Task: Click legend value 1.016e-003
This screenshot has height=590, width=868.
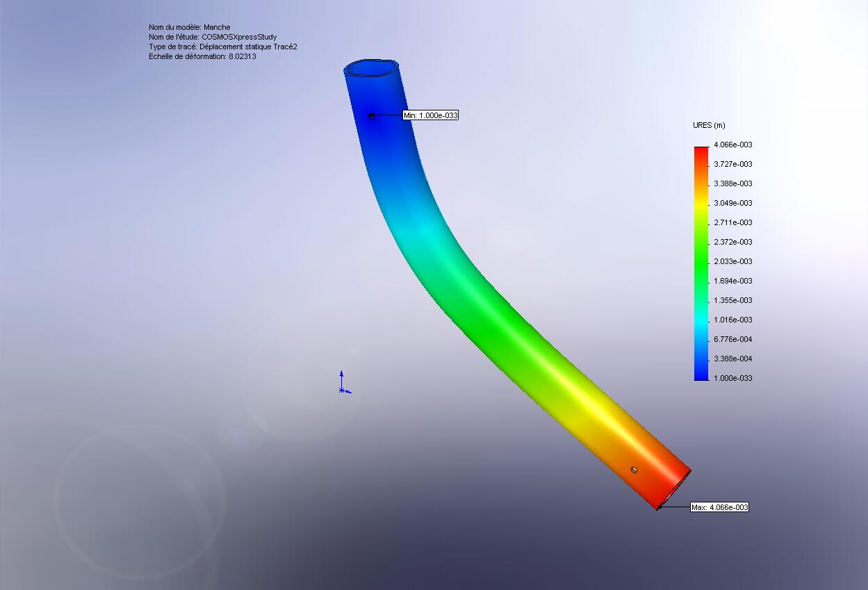Action: pos(733,320)
